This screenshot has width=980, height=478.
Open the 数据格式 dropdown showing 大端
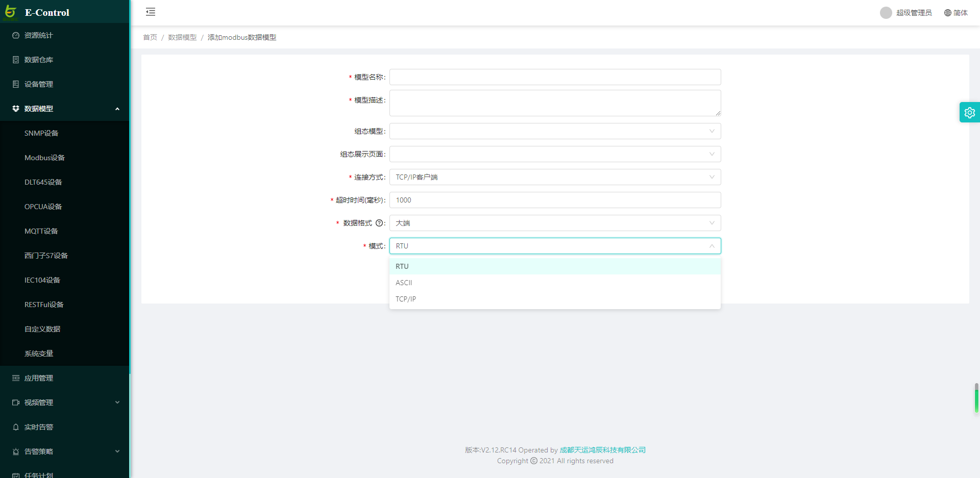coord(555,223)
